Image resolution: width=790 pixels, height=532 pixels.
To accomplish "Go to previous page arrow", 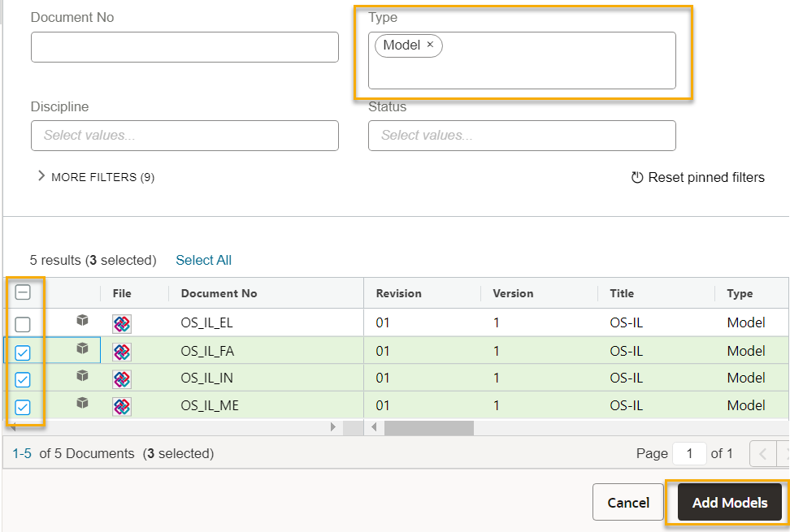I will pos(763,454).
